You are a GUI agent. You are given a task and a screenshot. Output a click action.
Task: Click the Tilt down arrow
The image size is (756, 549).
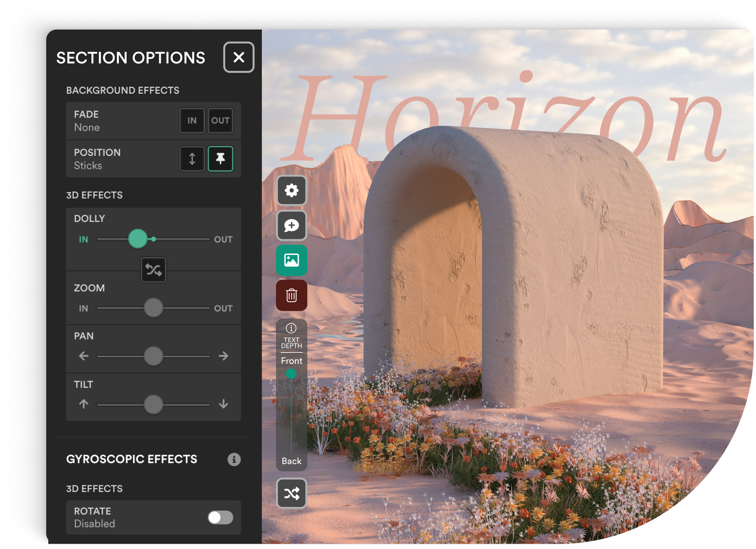tap(223, 404)
